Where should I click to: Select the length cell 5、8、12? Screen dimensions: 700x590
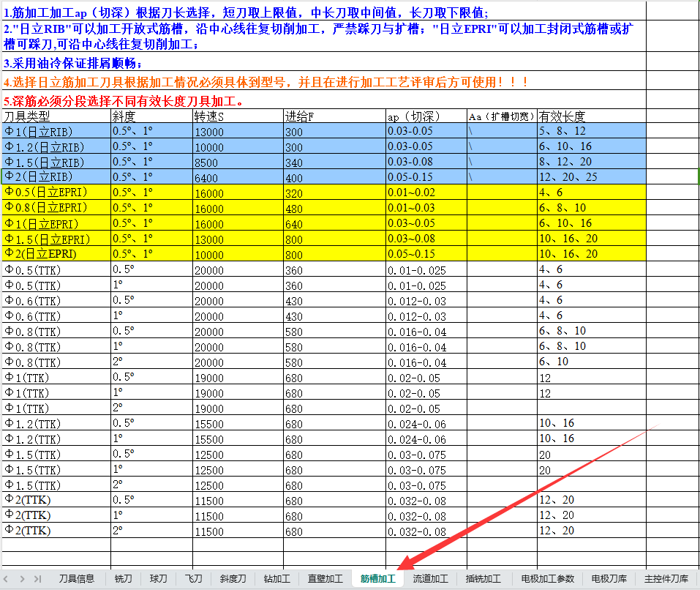(x=592, y=131)
